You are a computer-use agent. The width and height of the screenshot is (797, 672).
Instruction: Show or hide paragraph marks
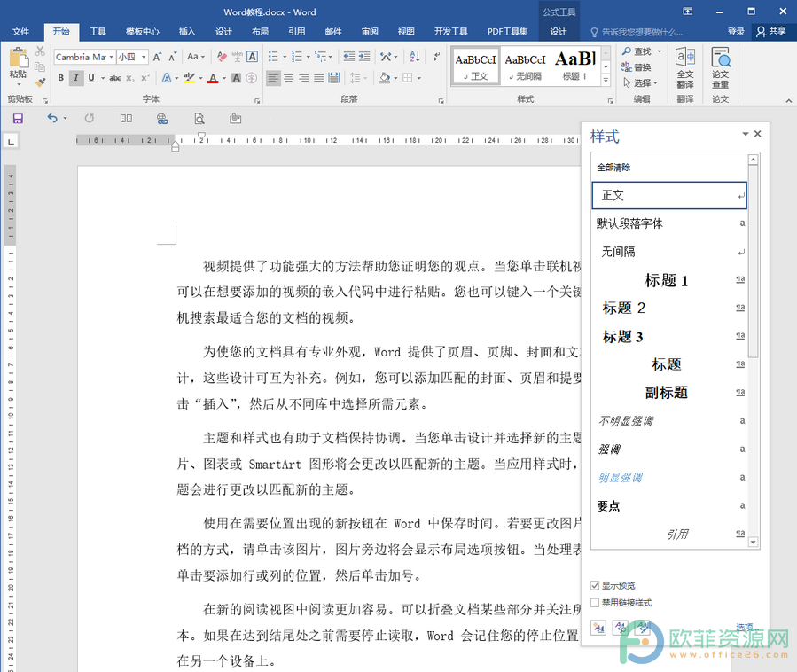click(x=436, y=57)
